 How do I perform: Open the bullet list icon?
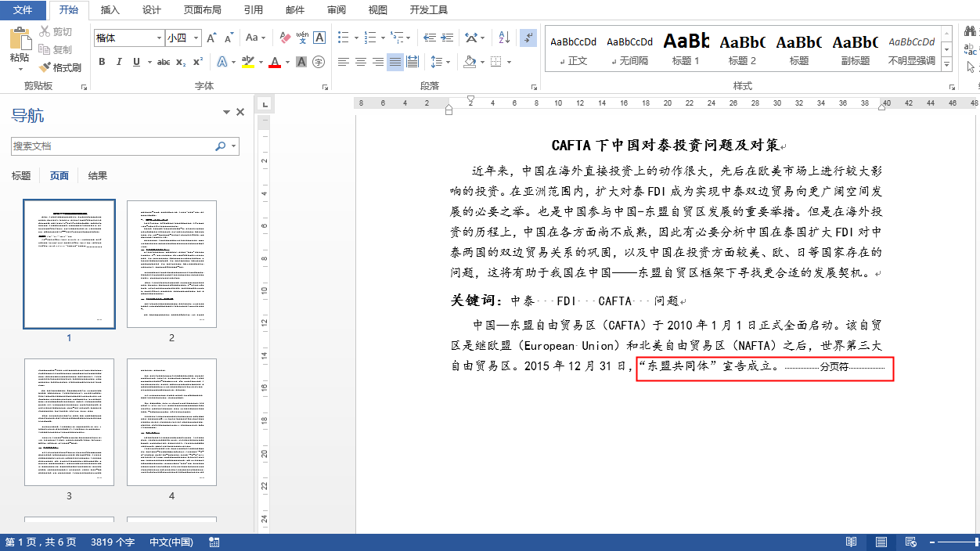point(341,37)
